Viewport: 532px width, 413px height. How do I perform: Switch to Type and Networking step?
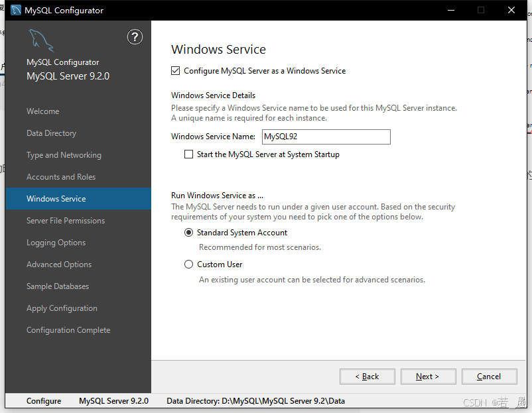click(x=64, y=155)
